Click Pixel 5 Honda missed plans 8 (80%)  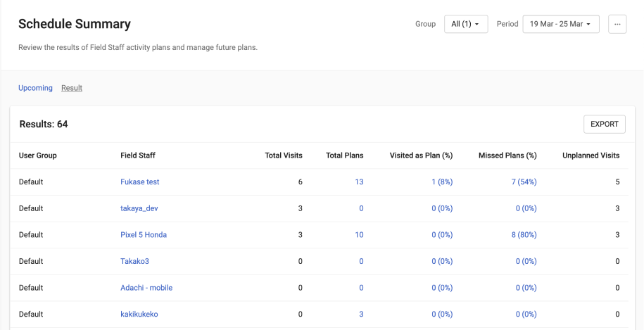point(524,235)
